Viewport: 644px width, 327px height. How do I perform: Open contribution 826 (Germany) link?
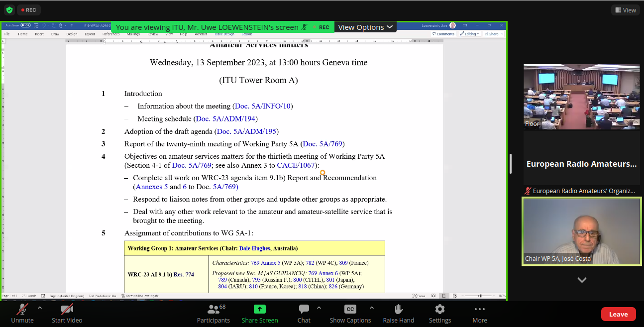[333, 287]
